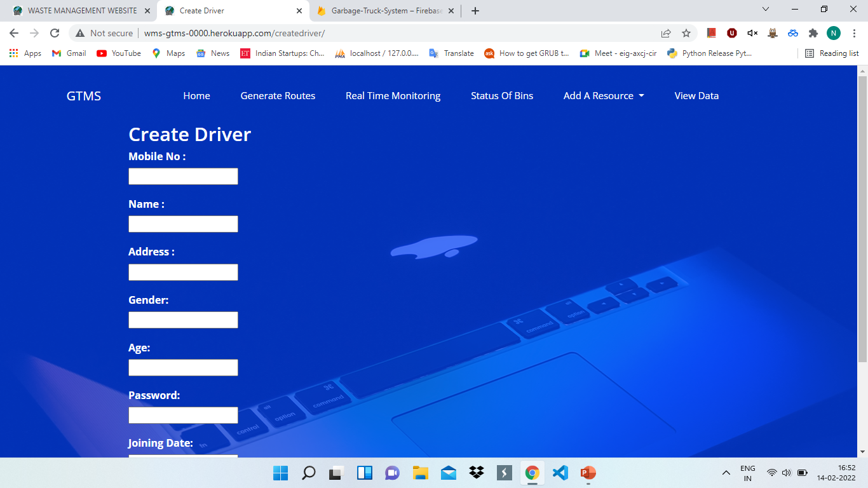This screenshot has height=488, width=868.
Task: Share this page icon in address bar
Action: coord(666,33)
